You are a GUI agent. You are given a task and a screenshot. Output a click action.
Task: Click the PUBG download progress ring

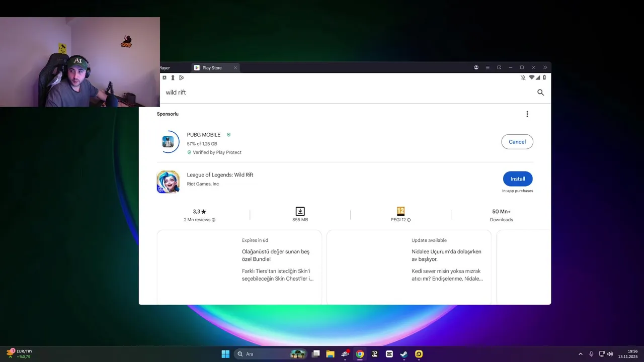(x=168, y=142)
